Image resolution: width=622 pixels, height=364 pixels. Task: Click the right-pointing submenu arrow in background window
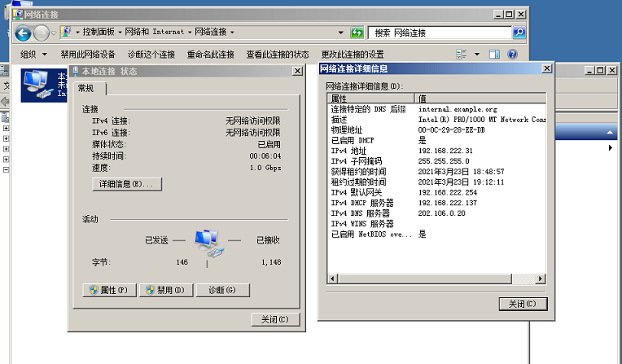(610, 147)
